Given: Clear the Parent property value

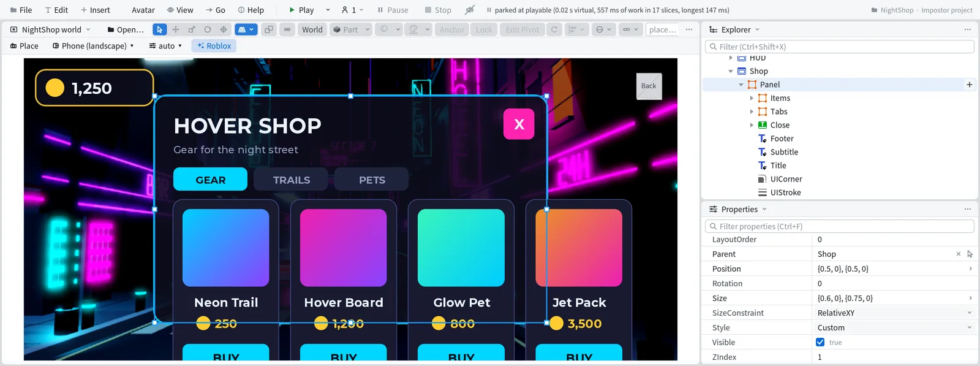Looking at the screenshot, I should tap(959, 254).
